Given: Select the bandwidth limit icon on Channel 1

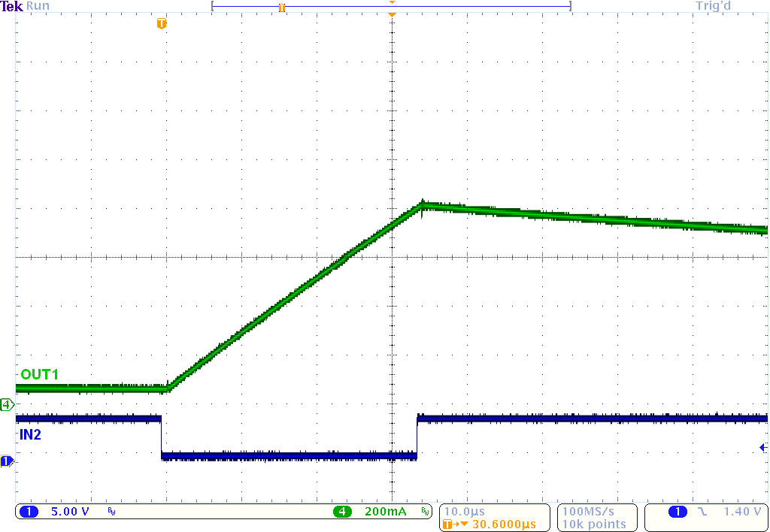Looking at the screenshot, I should [x=111, y=511].
